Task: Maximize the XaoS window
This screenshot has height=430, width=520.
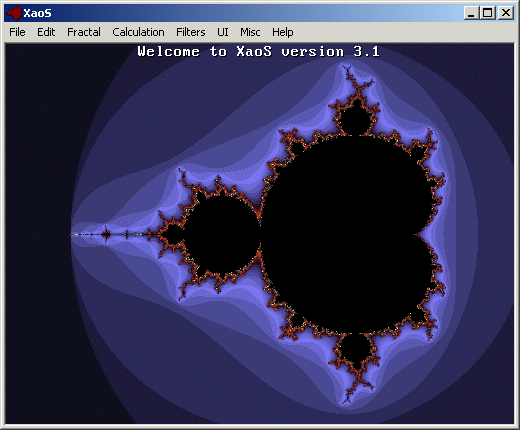Action: [x=488, y=13]
